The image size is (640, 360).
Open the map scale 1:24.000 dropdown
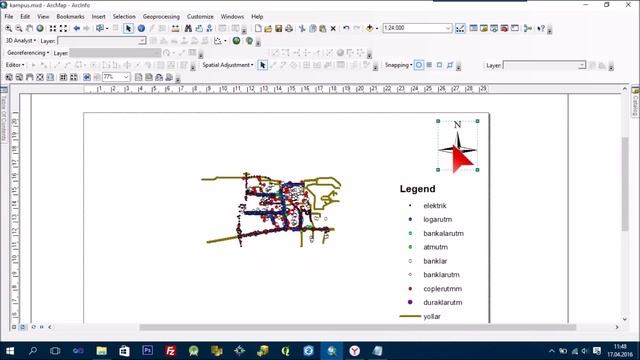pyautogui.click(x=448, y=28)
